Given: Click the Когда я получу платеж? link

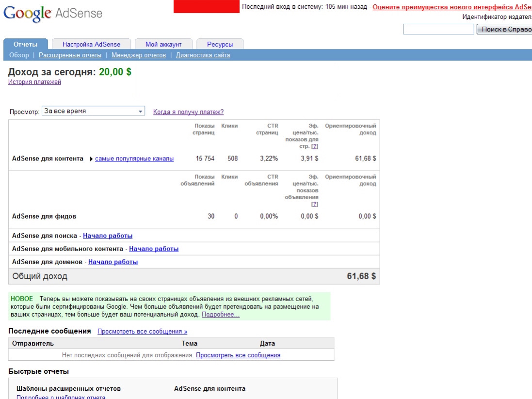Looking at the screenshot, I should (x=188, y=112).
